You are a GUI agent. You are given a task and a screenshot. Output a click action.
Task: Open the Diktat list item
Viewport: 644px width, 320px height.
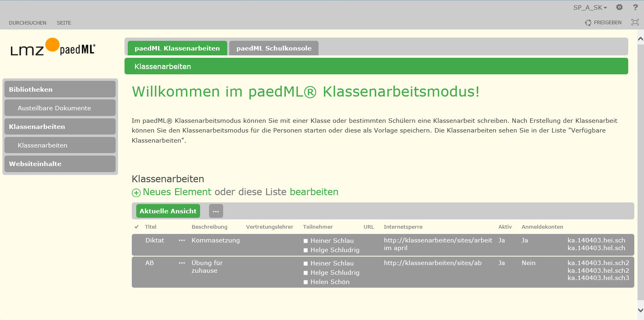pos(155,240)
